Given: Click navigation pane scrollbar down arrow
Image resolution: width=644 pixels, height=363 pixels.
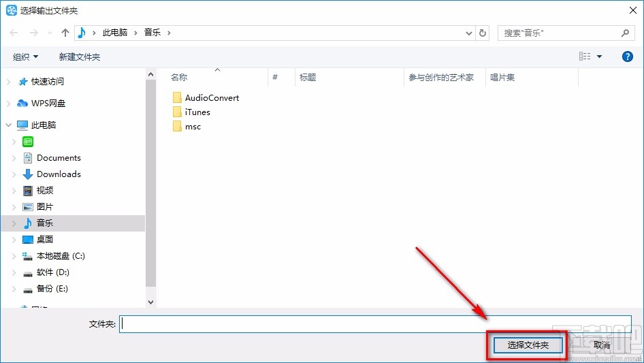Looking at the screenshot, I should 150,302.
